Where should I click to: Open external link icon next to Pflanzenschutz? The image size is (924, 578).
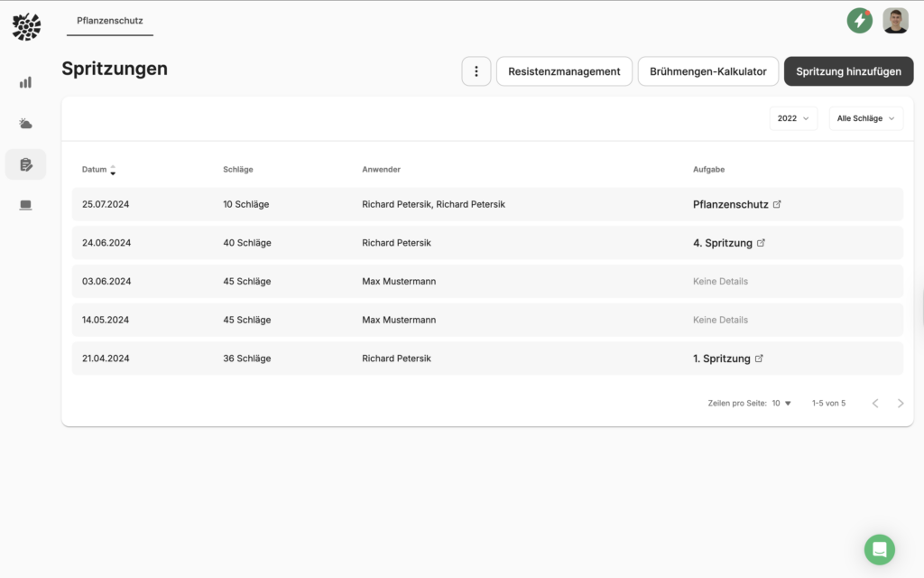(777, 204)
